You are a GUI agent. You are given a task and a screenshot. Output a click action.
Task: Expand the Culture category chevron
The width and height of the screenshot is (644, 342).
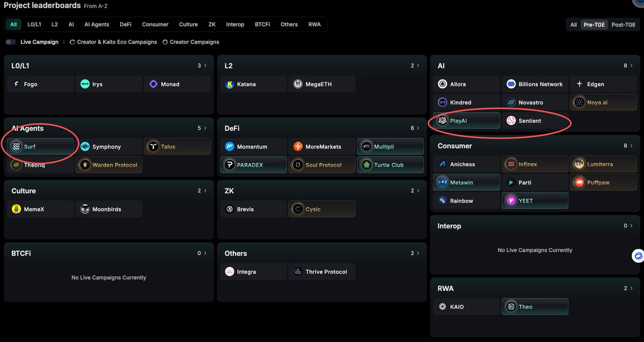click(206, 191)
